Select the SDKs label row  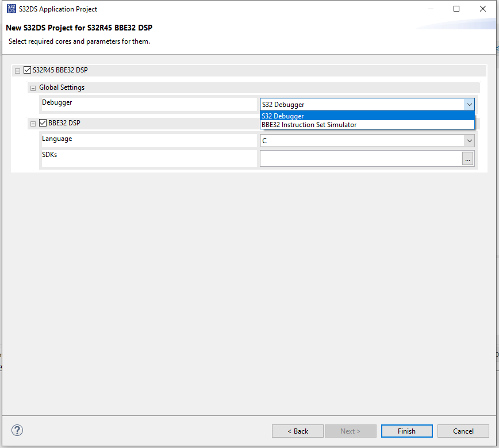pyautogui.click(x=149, y=158)
